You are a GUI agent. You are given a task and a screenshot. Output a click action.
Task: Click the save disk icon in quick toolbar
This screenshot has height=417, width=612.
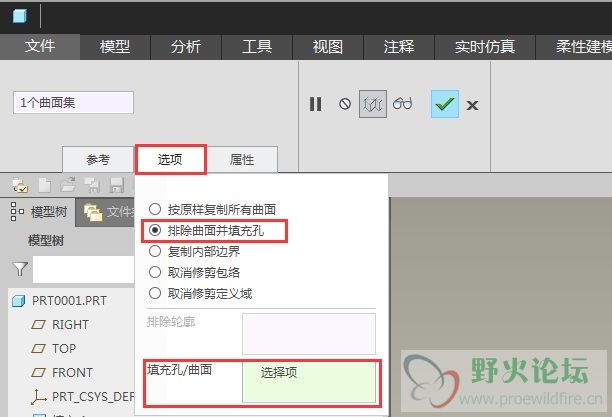117,185
